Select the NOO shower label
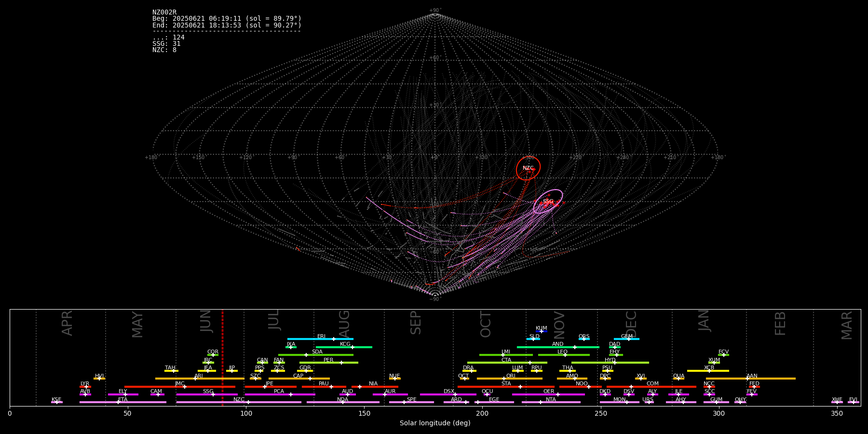The height and width of the screenshot is (434, 868). coord(582,384)
